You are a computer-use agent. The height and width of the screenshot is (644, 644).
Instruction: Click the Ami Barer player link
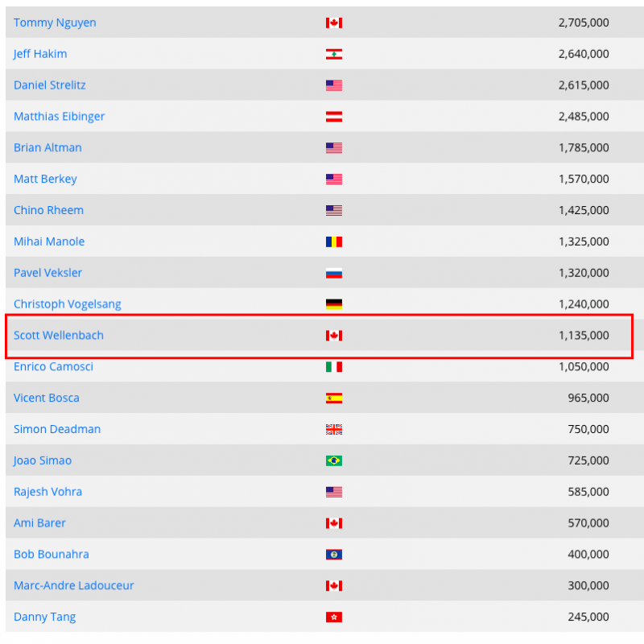point(39,523)
